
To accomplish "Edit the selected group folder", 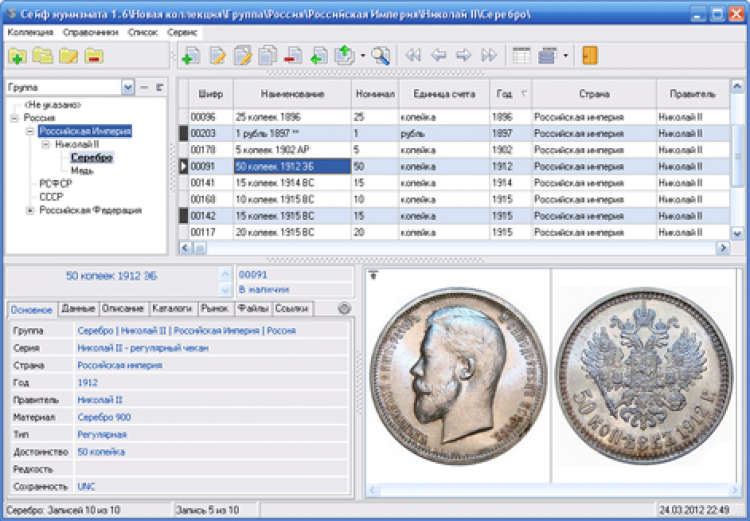I will coord(68,56).
